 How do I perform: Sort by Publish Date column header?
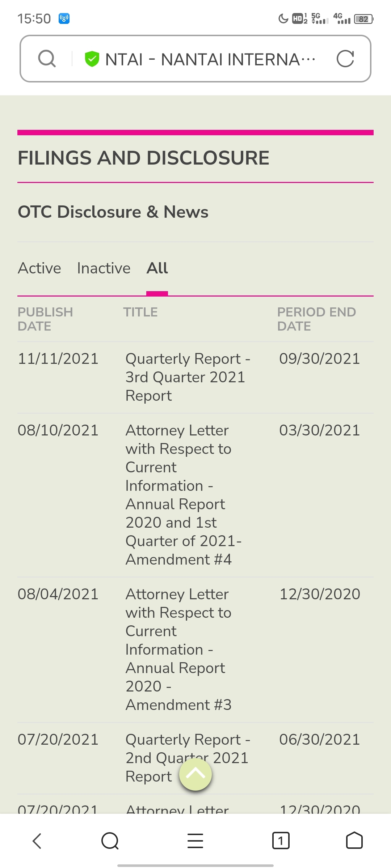[x=45, y=319]
